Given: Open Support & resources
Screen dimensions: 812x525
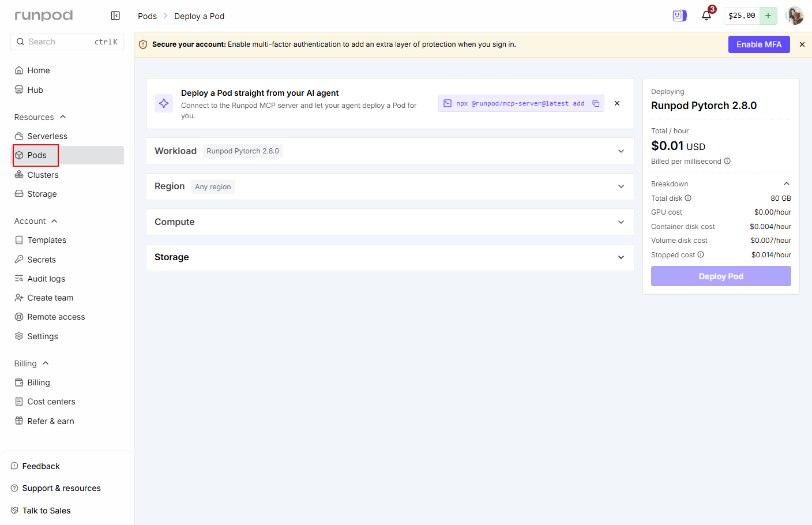Looking at the screenshot, I should [56, 488].
